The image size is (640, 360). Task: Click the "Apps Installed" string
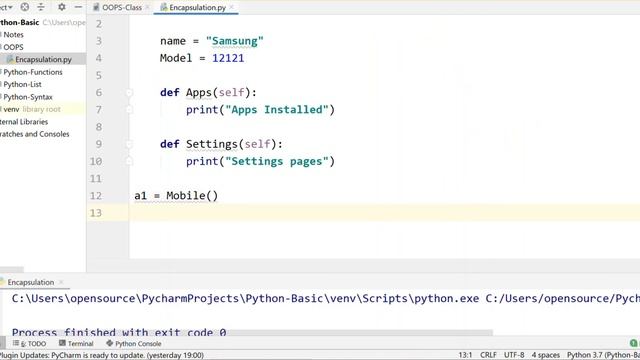[277, 109]
